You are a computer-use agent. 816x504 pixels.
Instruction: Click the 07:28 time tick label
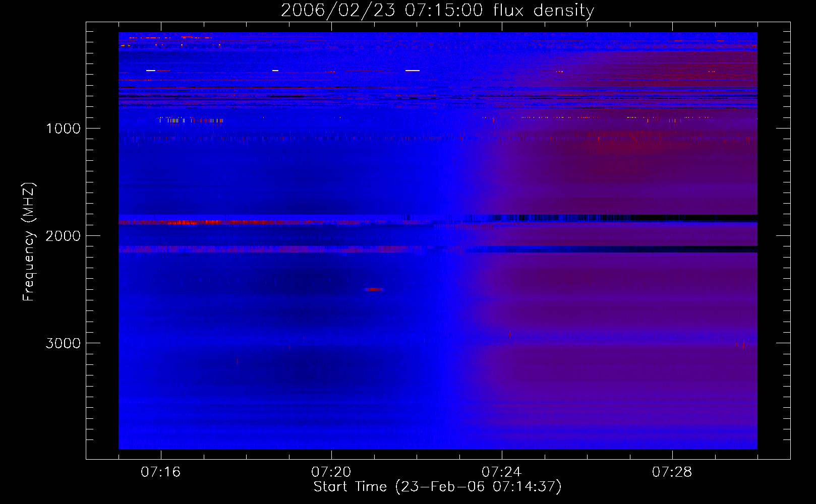tap(672, 472)
